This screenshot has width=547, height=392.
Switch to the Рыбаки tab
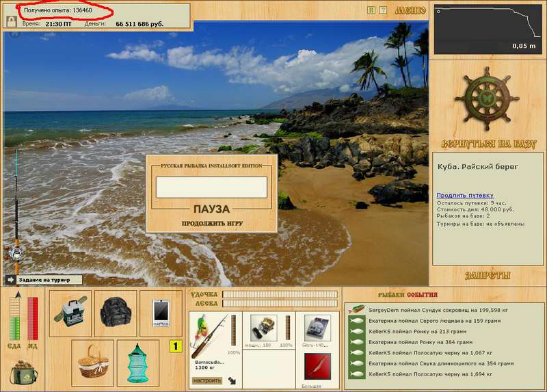[391, 295]
